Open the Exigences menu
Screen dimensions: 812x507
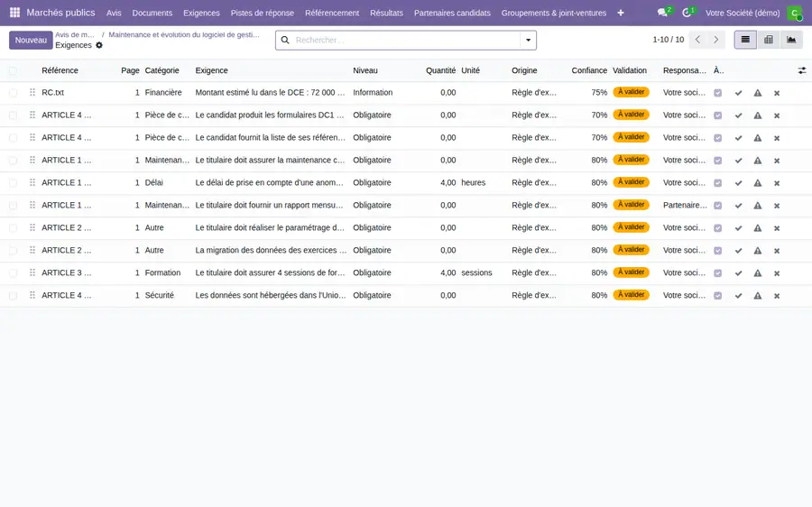point(201,13)
